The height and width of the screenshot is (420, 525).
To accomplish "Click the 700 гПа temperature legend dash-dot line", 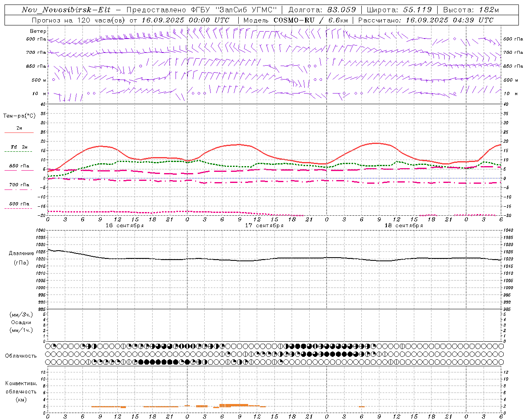I will (x=18, y=189).
